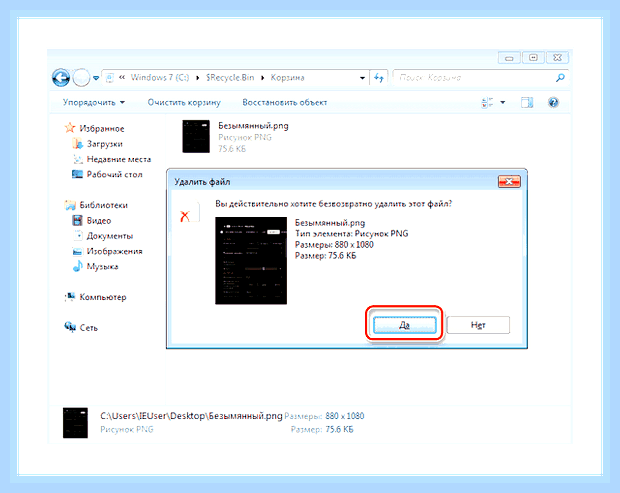Click the Сеть network icon

click(70, 327)
